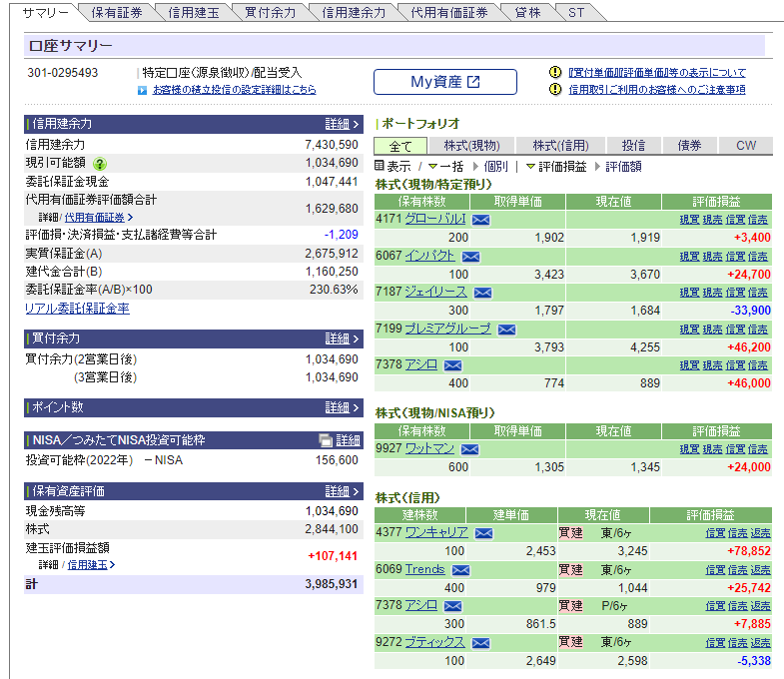Screen dimensions: 784x679
Task: Open stock link ジェイリース
Action: point(436,292)
